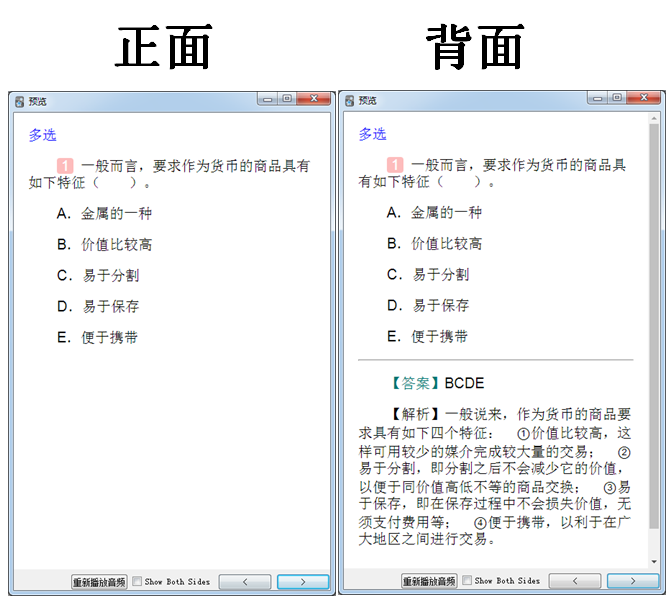Maximize the right preview window

[617, 98]
